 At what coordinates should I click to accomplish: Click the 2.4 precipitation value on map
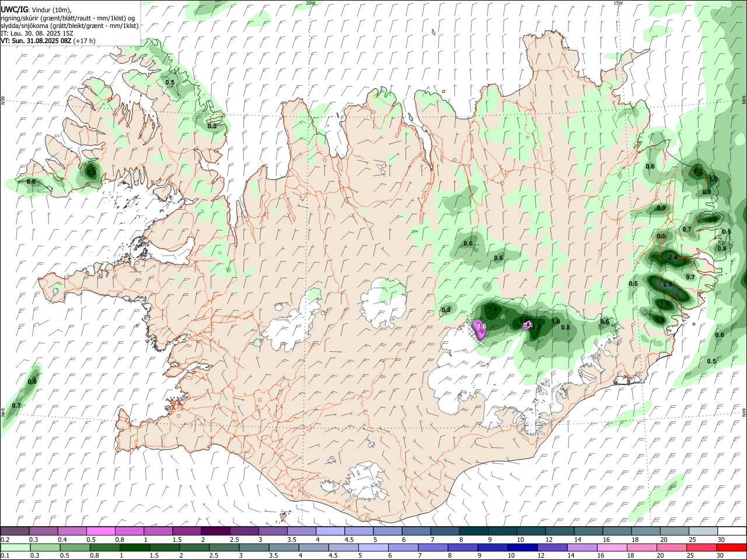(x=672, y=257)
